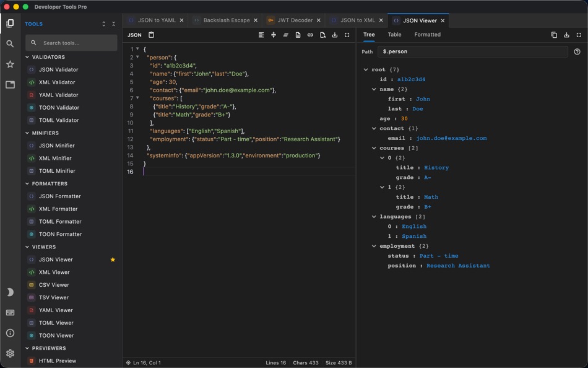Collapse the courses node in the tree

point(373,147)
